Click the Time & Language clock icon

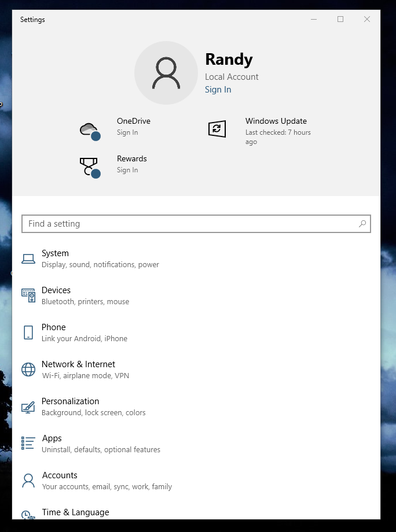coord(28,515)
